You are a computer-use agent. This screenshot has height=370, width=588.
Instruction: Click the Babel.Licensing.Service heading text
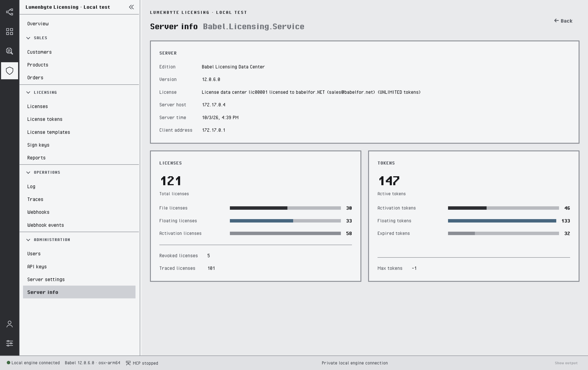[x=254, y=26]
